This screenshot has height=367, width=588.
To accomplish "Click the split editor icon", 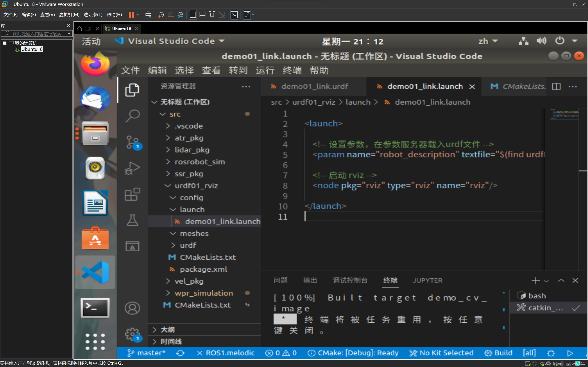I will 556,87.
